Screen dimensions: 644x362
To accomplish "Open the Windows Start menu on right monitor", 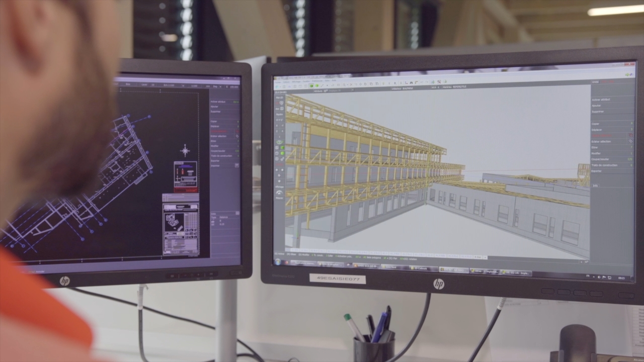I will coord(278,262).
